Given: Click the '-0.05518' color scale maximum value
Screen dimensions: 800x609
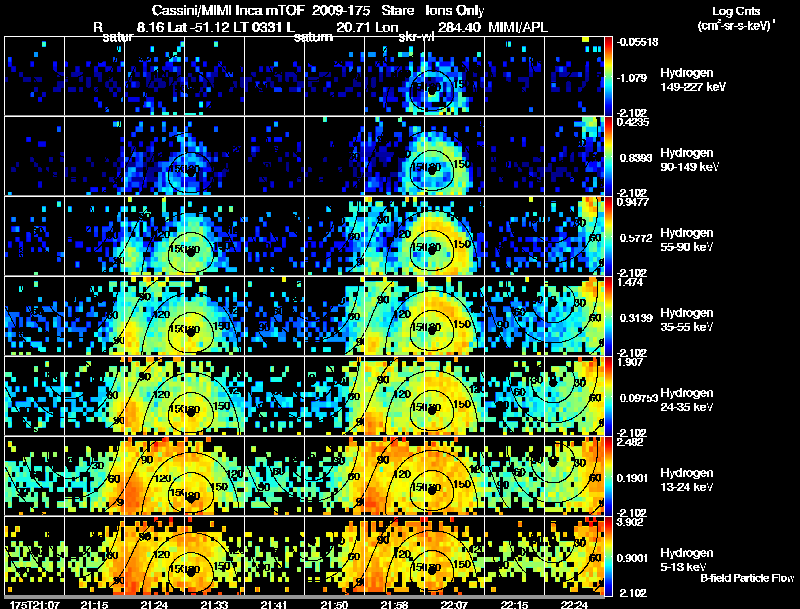Looking at the screenshot, I should click(637, 42).
